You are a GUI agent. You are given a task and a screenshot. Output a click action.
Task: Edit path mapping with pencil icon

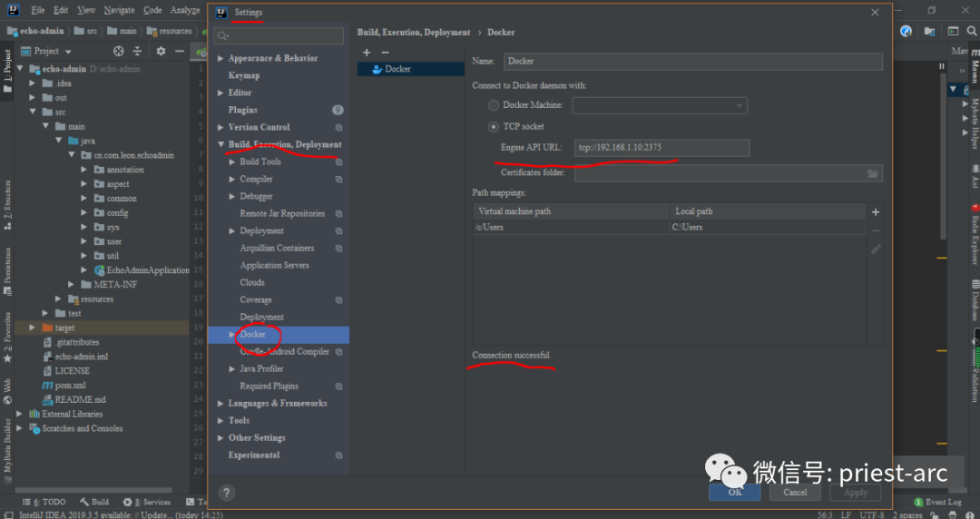coord(876,249)
